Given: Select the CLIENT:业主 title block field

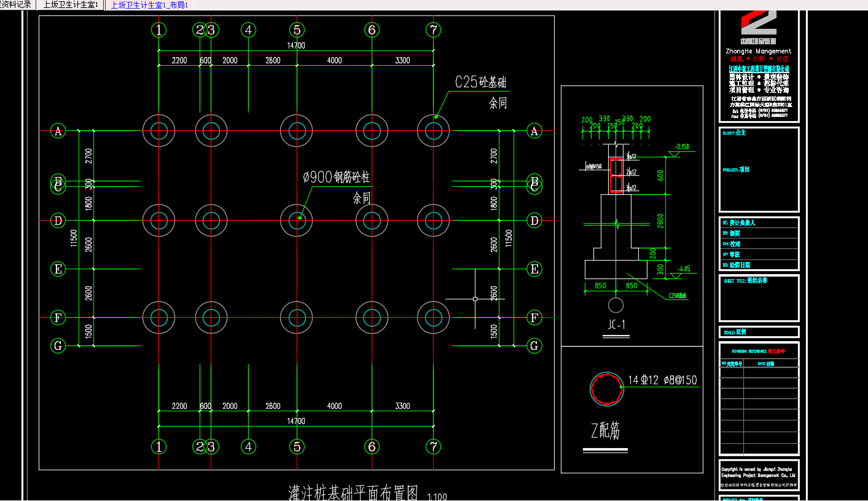Looking at the screenshot, I should coord(733,133).
